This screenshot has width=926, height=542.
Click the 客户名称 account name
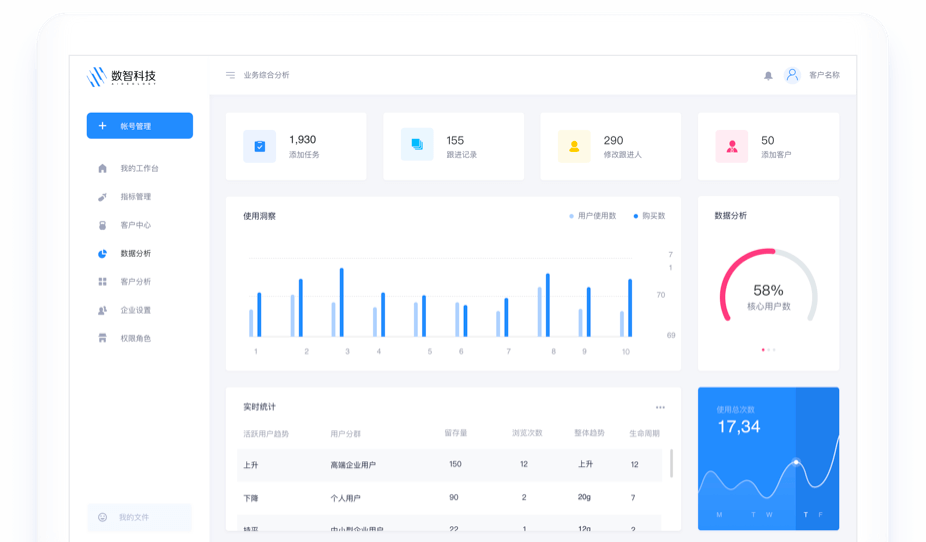pos(824,75)
